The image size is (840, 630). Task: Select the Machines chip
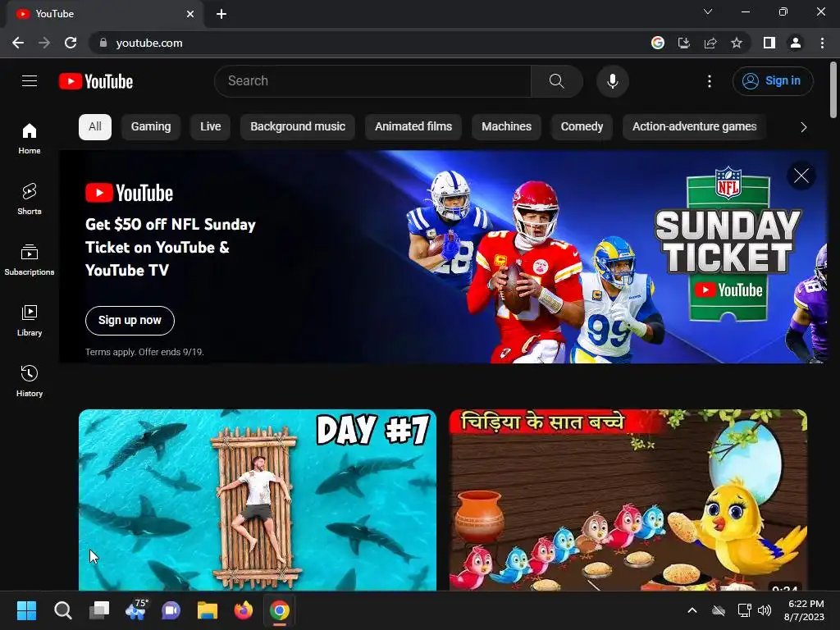506,127
